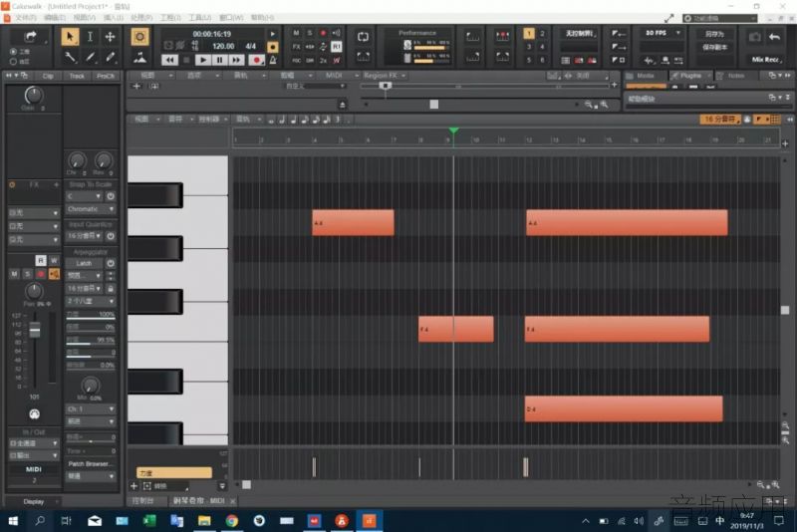Select the Edit wrench tool

(x=70, y=57)
